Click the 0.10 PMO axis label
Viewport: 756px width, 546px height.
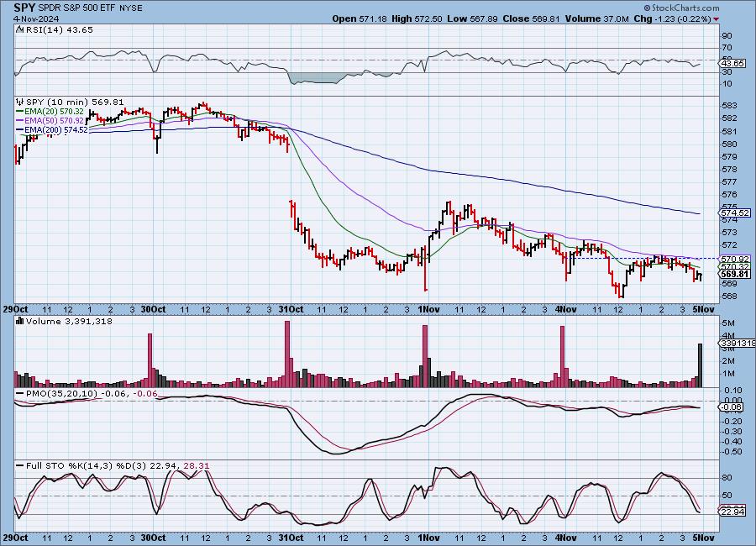[x=732, y=391]
